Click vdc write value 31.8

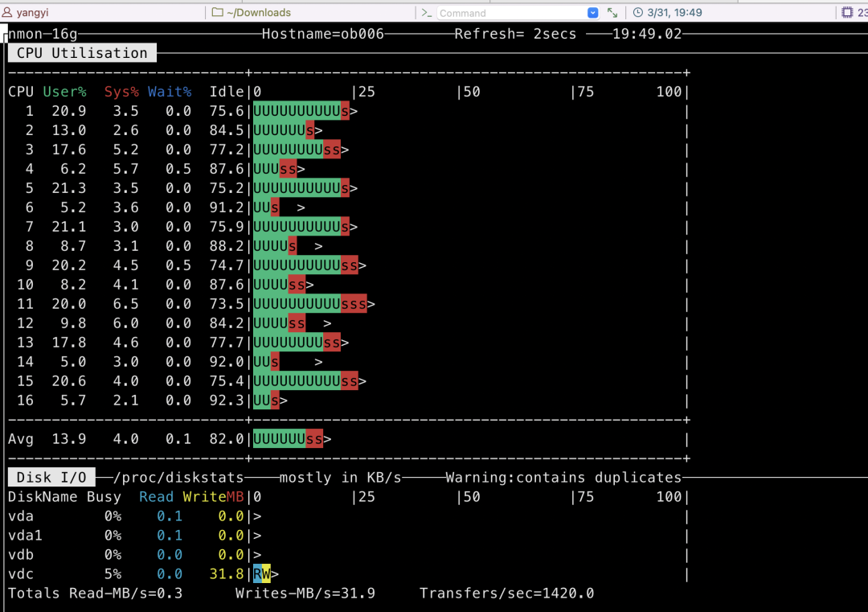click(x=227, y=574)
